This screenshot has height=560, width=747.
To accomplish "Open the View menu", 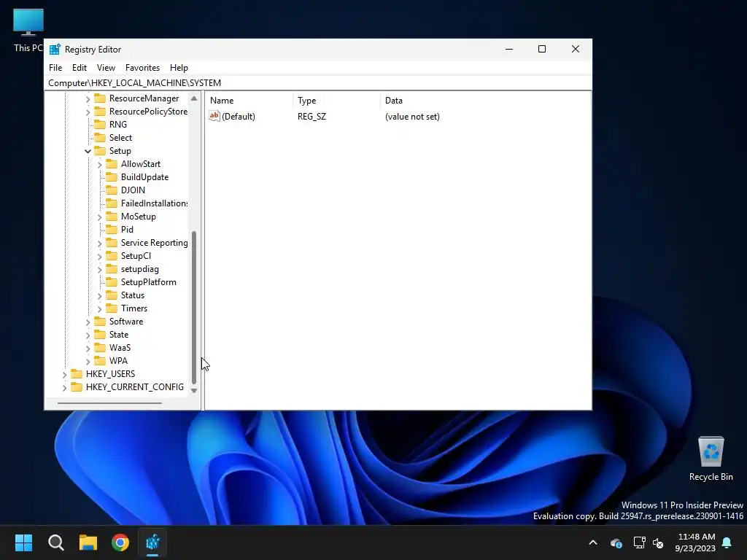I will coord(106,68).
